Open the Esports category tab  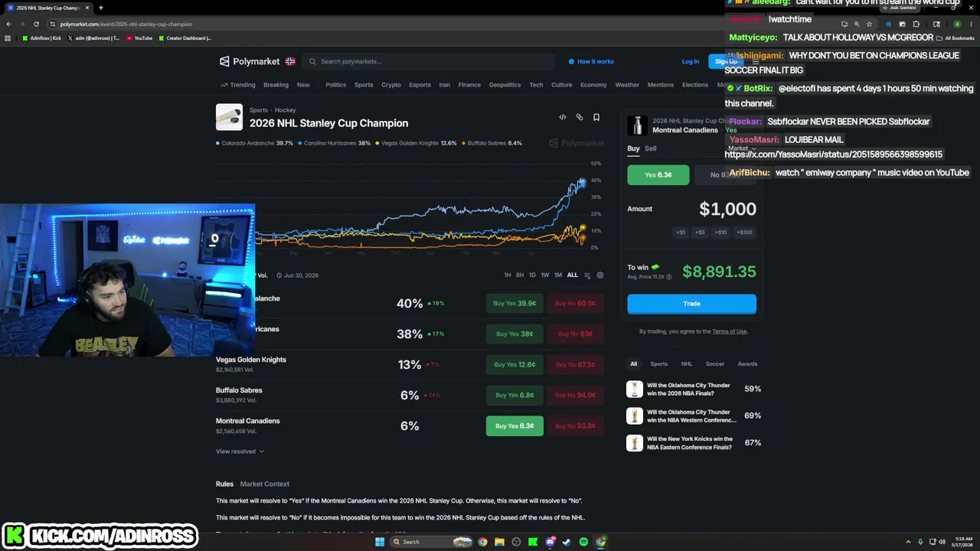[x=420, y=85]
